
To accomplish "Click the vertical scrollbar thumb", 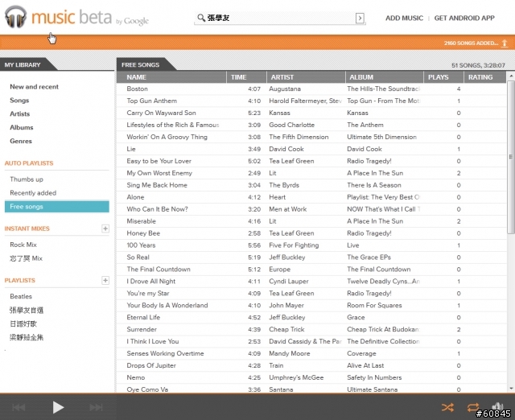I will point(511,157).
